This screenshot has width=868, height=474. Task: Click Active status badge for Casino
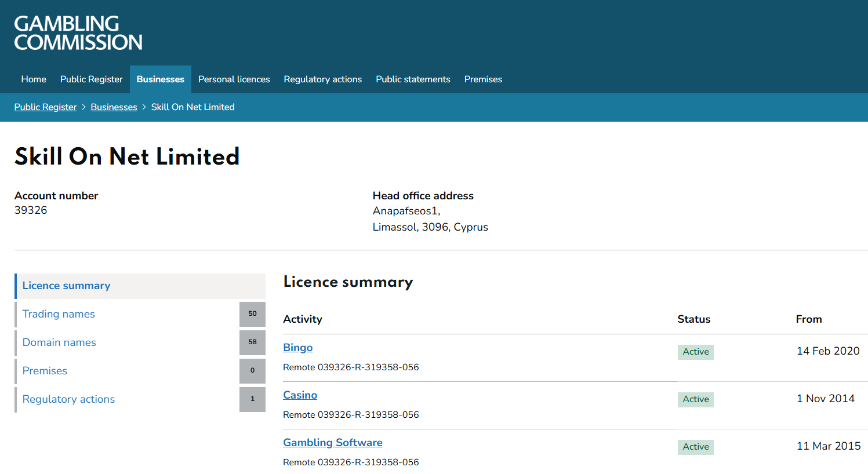(x=696, y=399)
